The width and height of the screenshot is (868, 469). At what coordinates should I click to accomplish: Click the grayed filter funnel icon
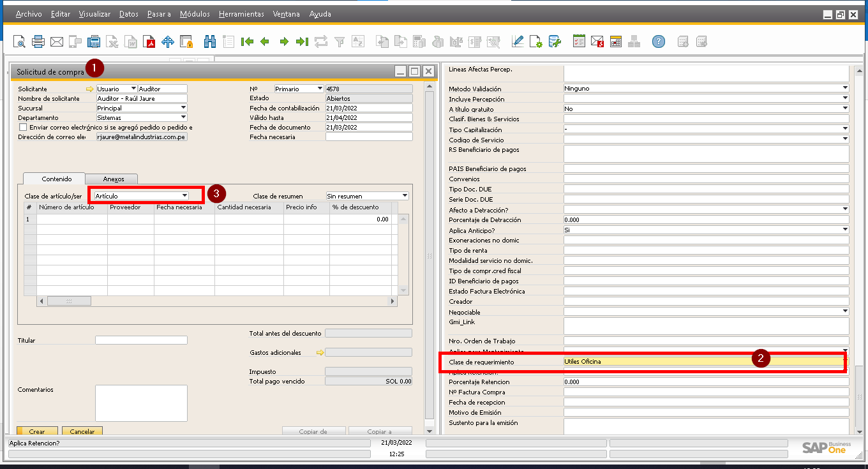(340, 41)
